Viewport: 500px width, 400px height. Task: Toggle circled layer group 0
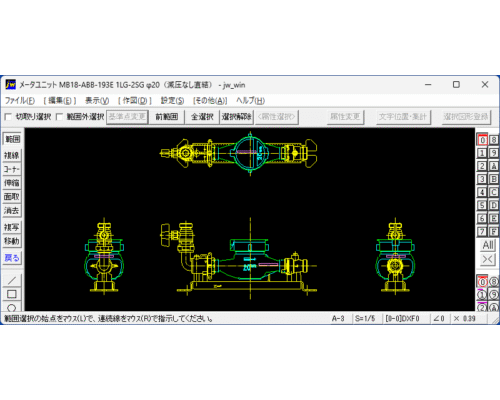coord(482,282)
